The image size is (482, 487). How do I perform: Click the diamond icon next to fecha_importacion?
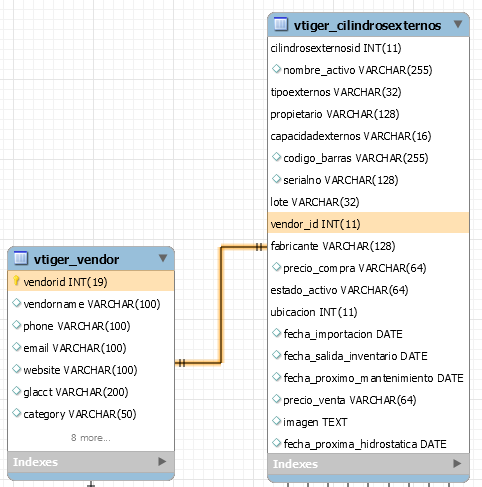(276, 333)
